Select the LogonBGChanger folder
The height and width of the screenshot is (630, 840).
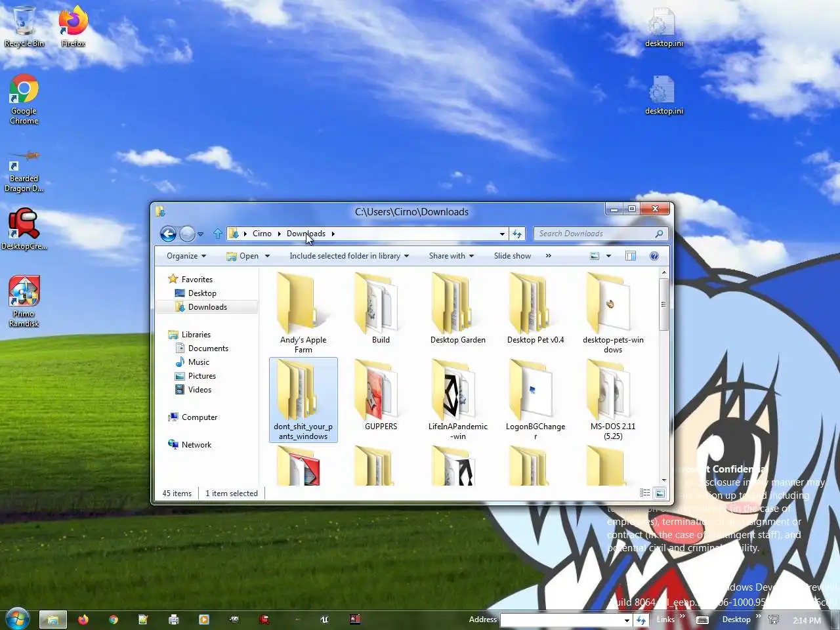(535, 400)
